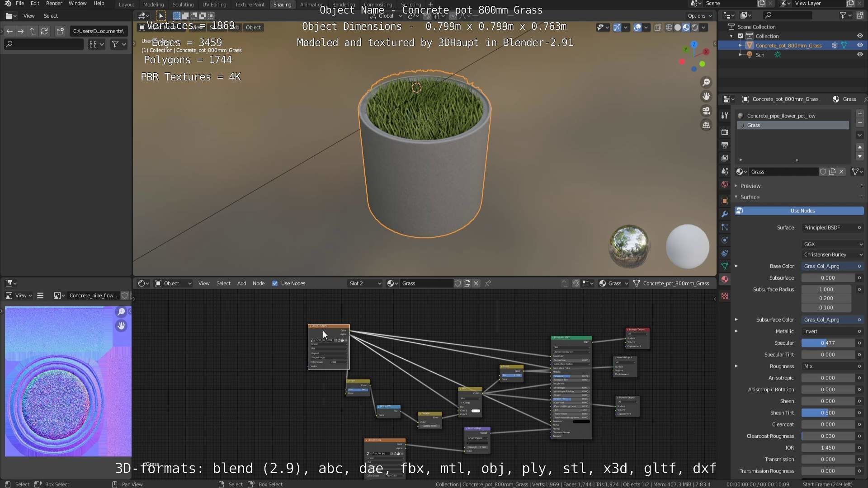Image resolution: width=868 pixels, height=488 pixels.
Task: Remove the material slot with the minus icon
Action: 860,123
